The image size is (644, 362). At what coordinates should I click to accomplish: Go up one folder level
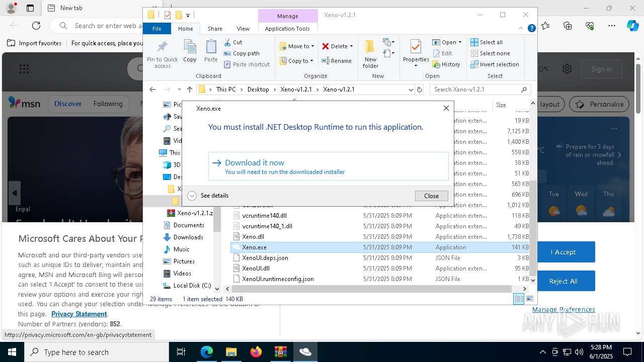tap(189, 89)
